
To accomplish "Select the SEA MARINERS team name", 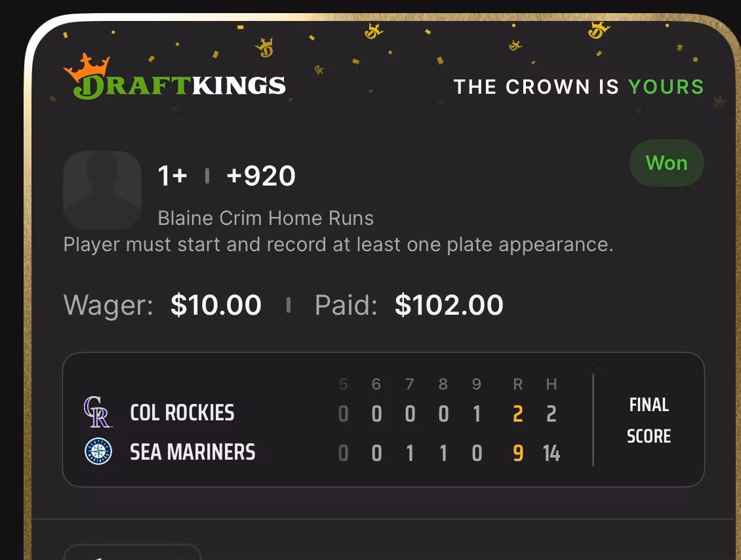I will (193, 452).
